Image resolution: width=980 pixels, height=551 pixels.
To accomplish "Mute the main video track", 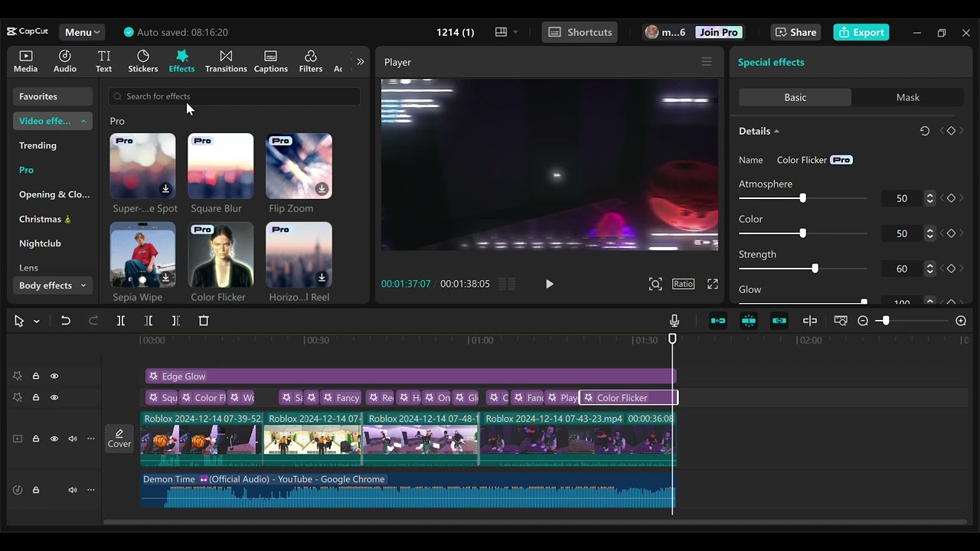I will tap(73, 439).
